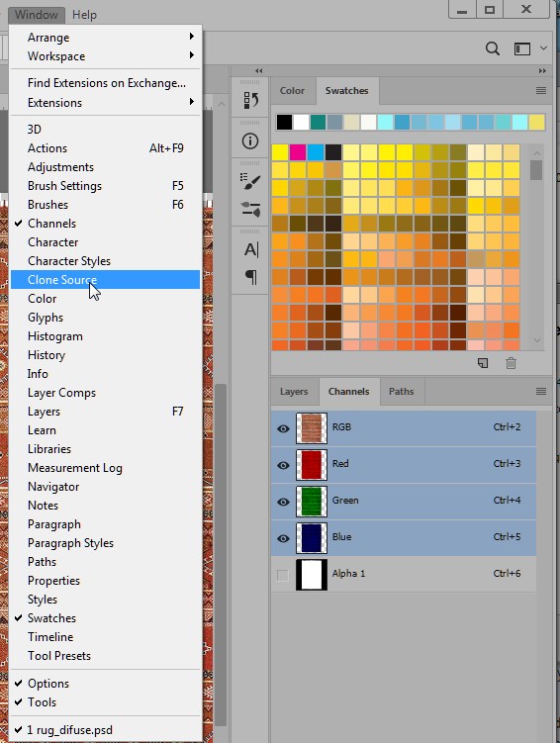
Task: Click the workspace switcher icon
Action: point(522,48)
